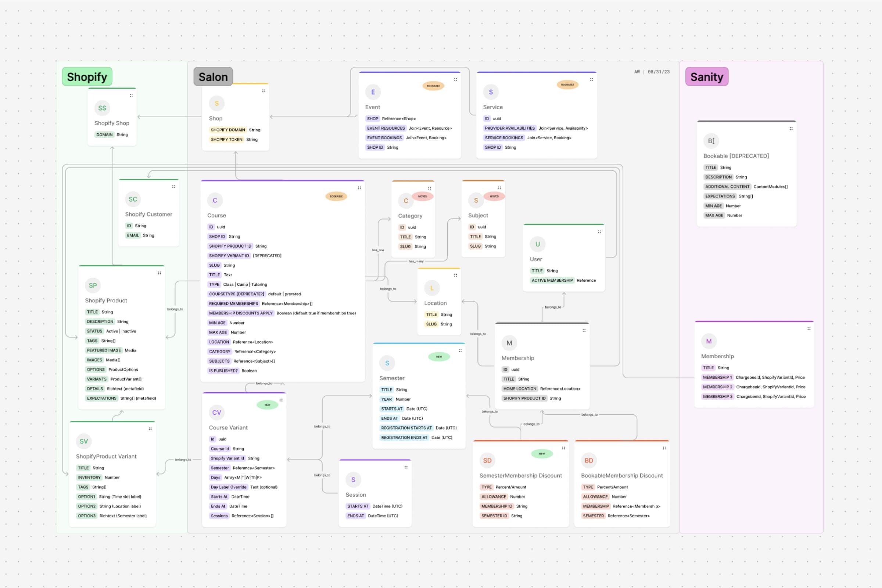This screenshot has width=882, height=588.
Task: Click the BD avatar on BookableMembership Discount card
Action: pos(589,461)
